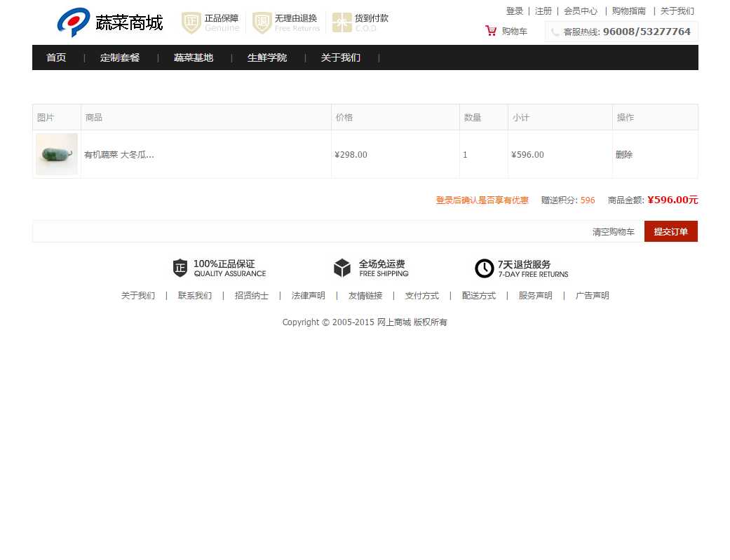
Task: Click the winter melon product thumbnail
Action: [57, 154]
